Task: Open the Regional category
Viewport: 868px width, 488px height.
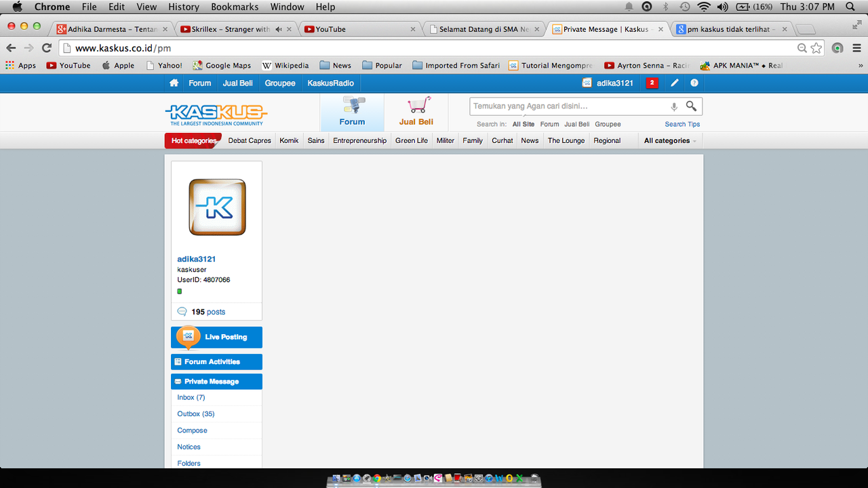Action: tap(607, 141)
